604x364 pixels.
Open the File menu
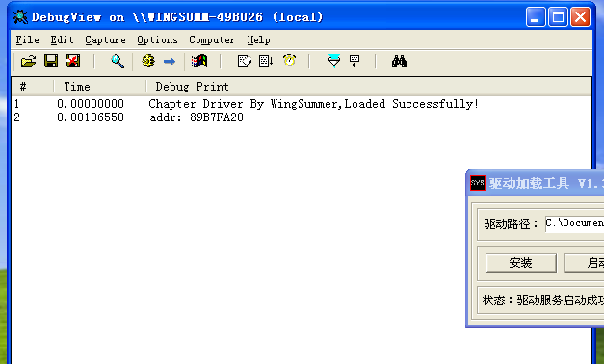coord(27,40)
